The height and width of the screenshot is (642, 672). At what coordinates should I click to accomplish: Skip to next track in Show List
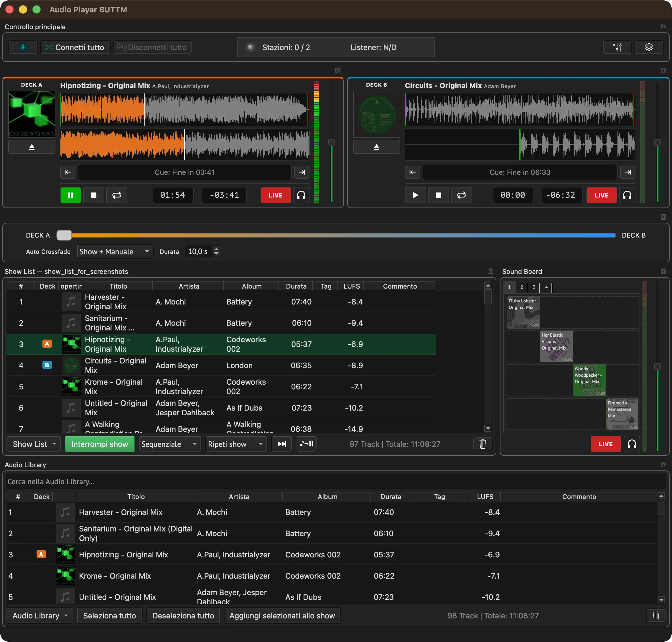coord(281,444)
